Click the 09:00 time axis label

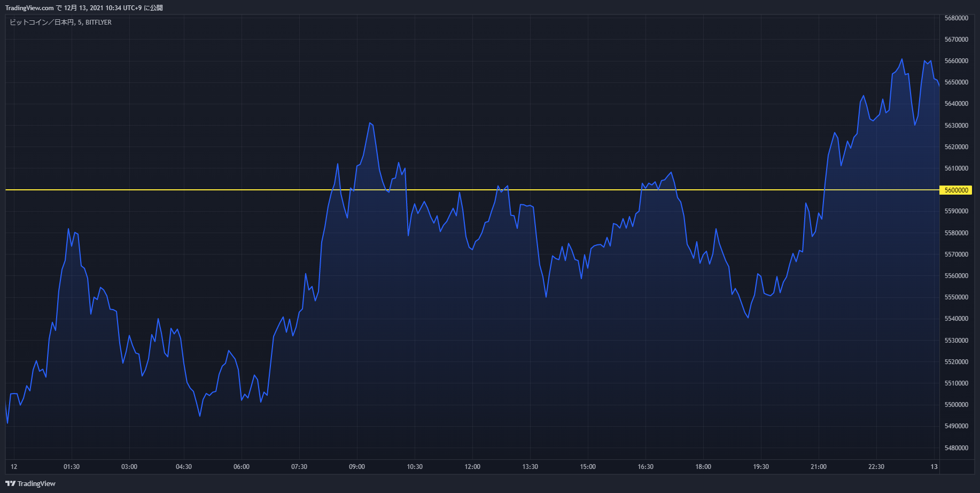[x=357, y=467]
